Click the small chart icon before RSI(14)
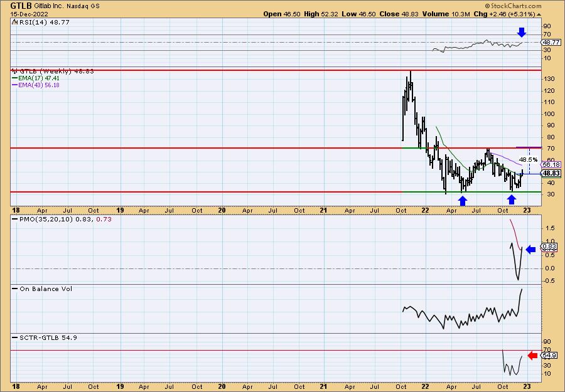 coord(14,22)
